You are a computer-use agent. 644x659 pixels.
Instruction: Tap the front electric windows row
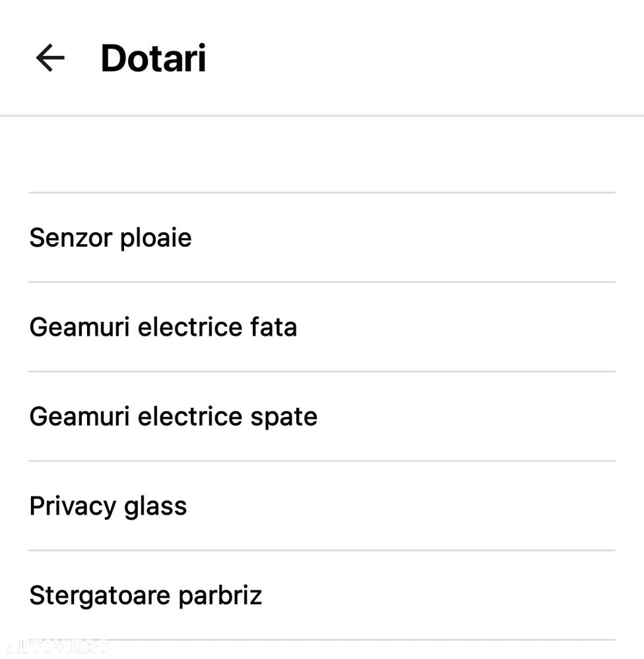321,327
